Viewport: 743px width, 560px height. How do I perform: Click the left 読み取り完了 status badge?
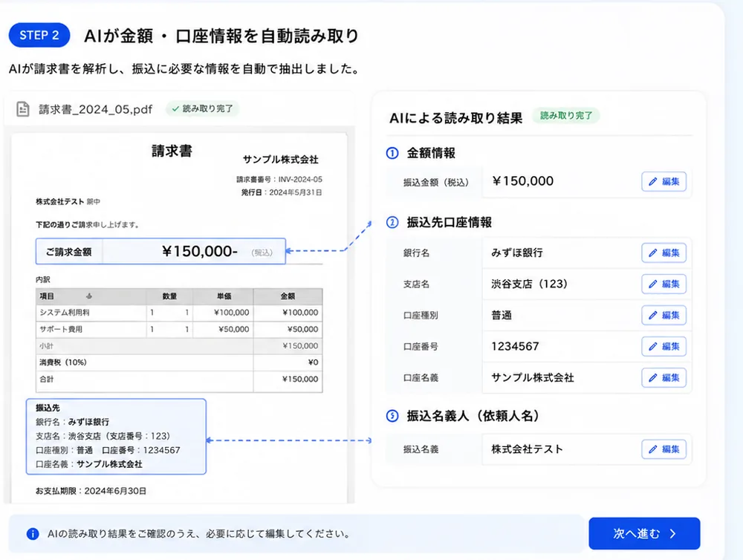pos(202,108)
